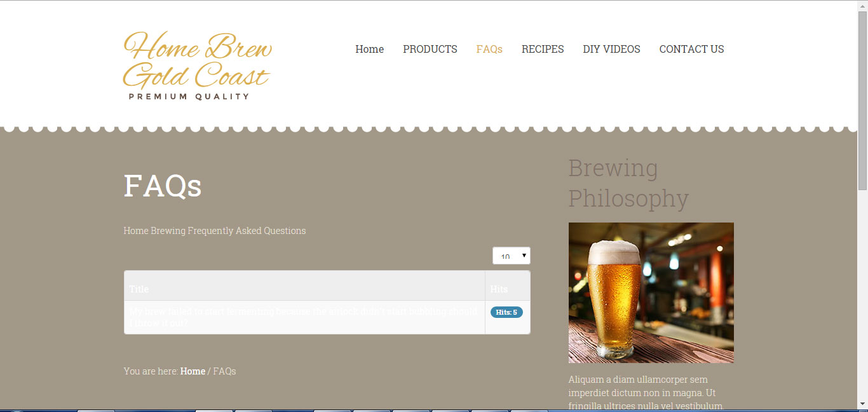This screenshot has height=412, width=868.
Task: Click the FAQs page heading
Action: tap(163, 186)
